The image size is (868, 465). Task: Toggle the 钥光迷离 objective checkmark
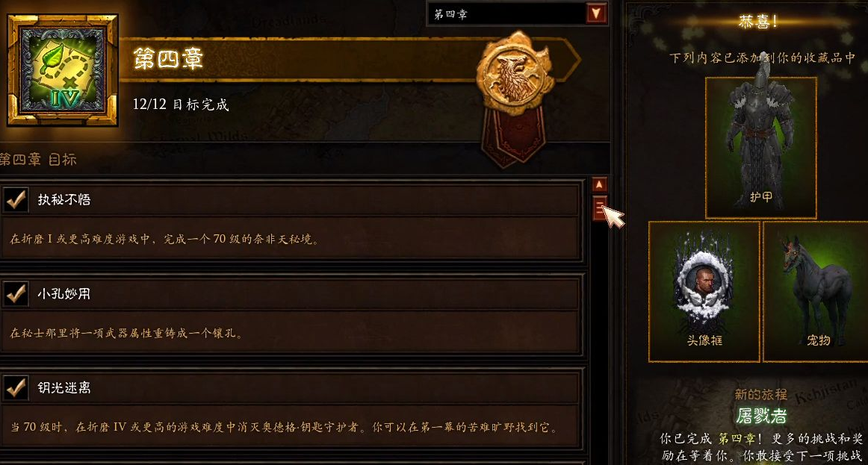tap(16, 387)
